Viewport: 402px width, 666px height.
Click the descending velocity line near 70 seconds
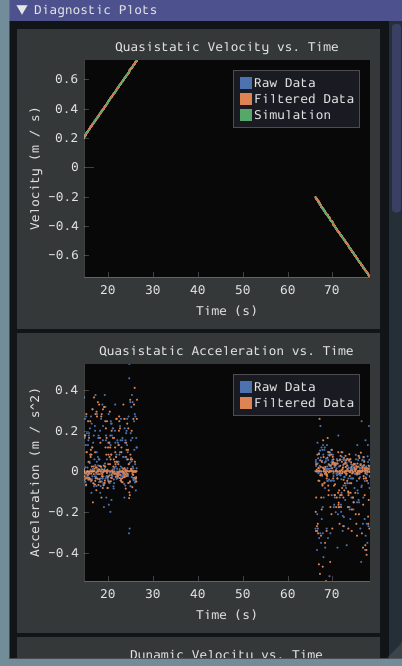333,222
